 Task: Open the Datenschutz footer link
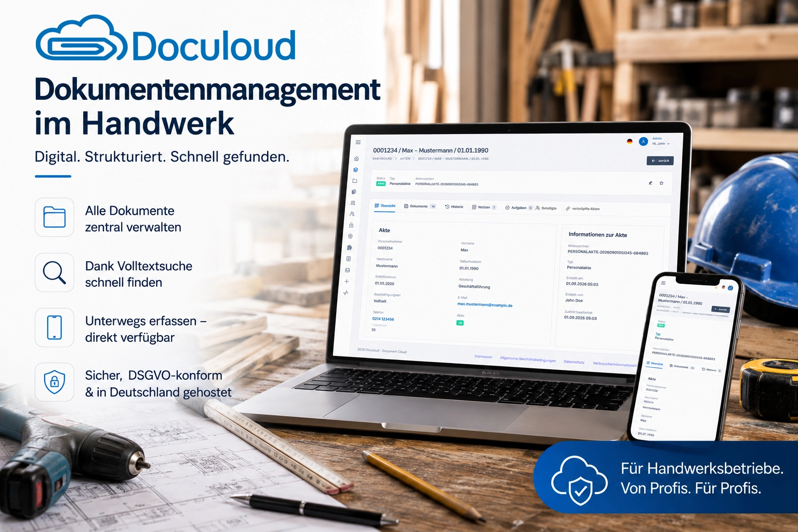(x=574, y=362)
